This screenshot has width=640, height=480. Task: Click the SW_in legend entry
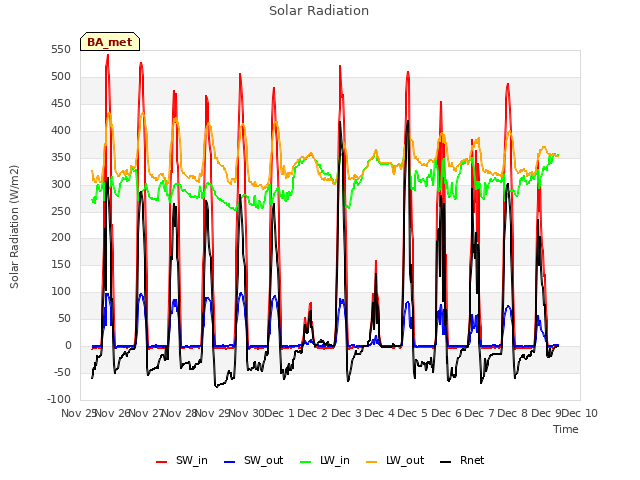pyautogui.click(x=182, y=460)
